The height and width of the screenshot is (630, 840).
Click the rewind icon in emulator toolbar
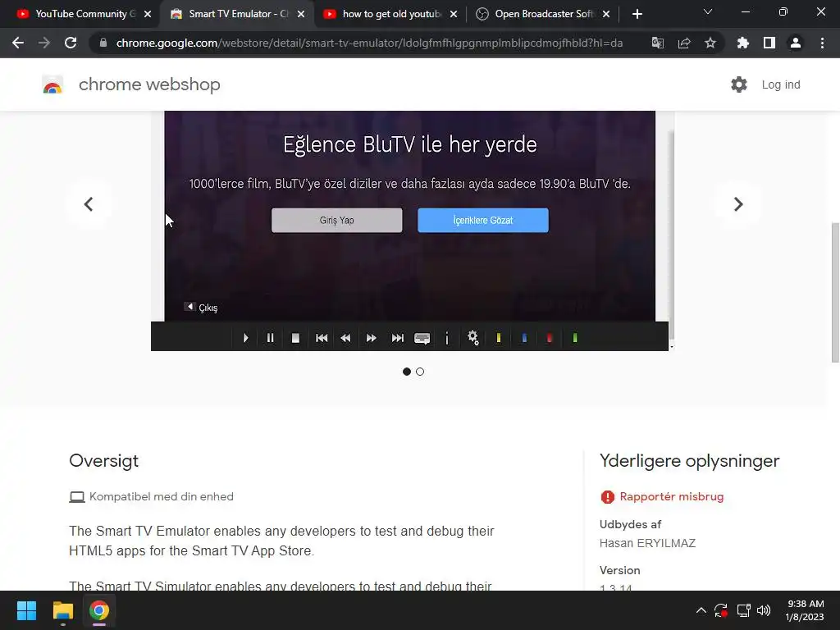345,338
